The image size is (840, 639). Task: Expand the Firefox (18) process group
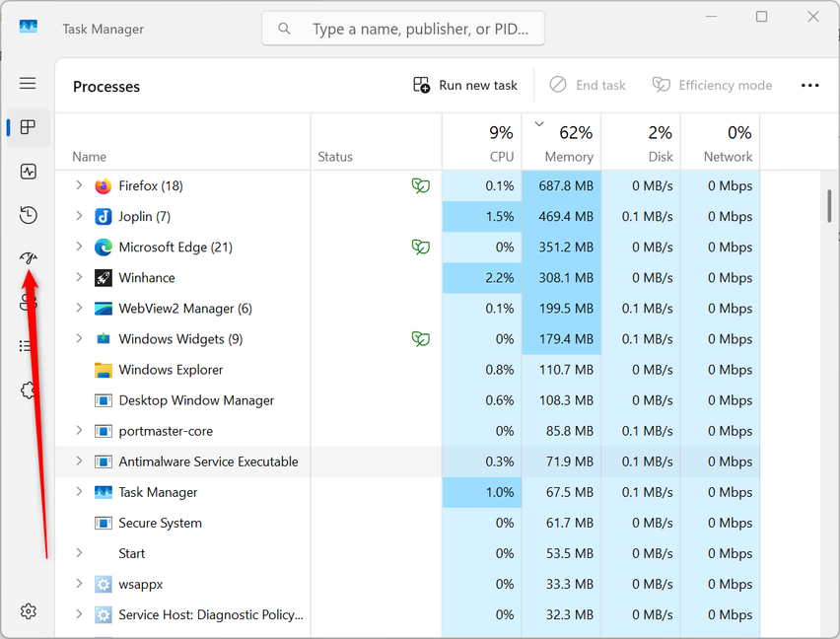point(79,185)
